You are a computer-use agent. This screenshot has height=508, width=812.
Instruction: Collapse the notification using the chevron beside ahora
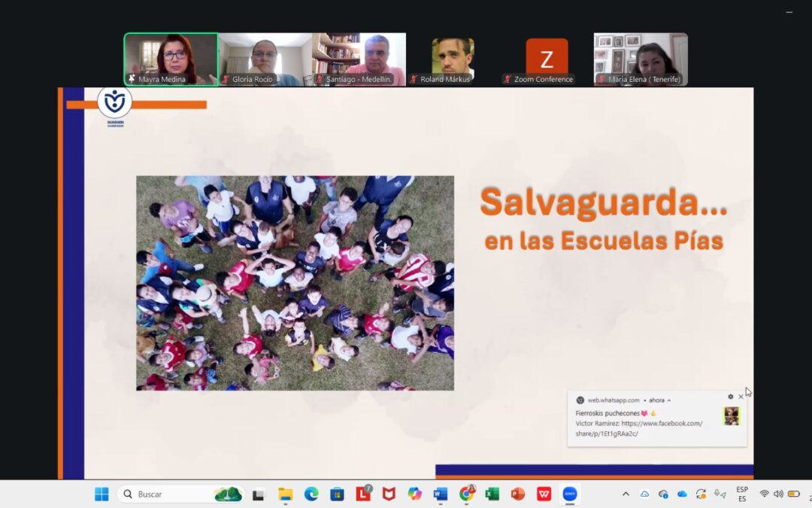[x=669, y=400]
